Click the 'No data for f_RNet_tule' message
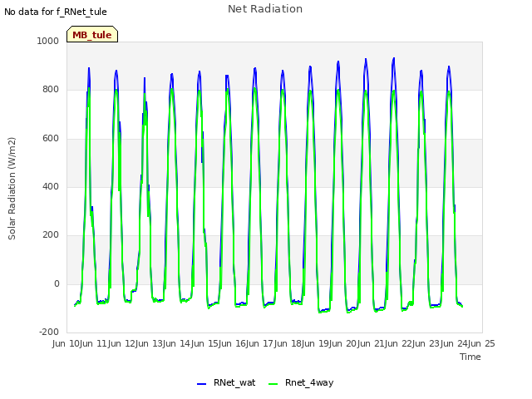Screen dimensions: 532x399 56,12
